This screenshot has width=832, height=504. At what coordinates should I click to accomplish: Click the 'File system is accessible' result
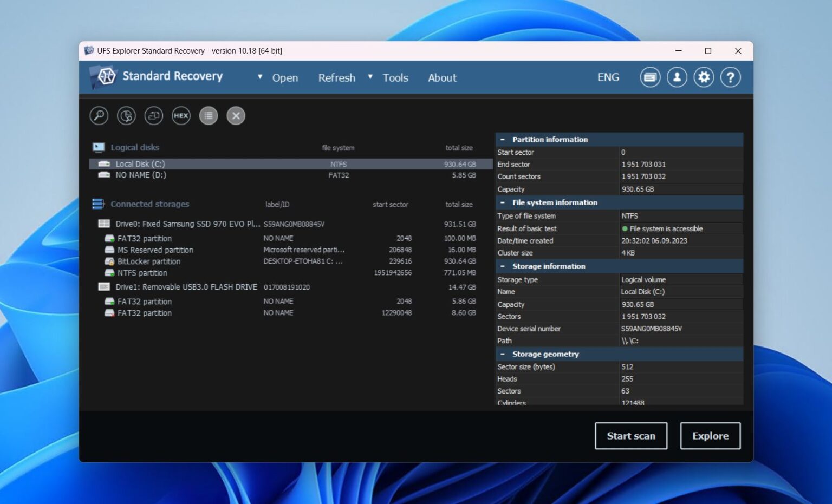[x=662, y=228]
